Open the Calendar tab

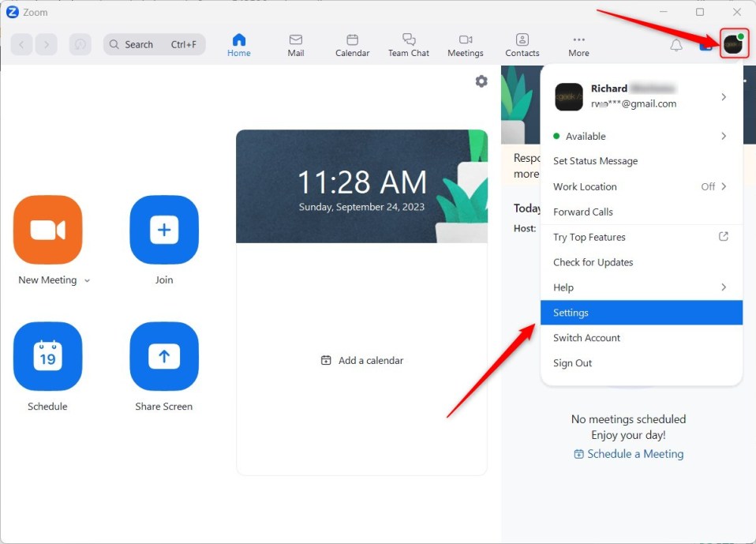tap(353, 45)
